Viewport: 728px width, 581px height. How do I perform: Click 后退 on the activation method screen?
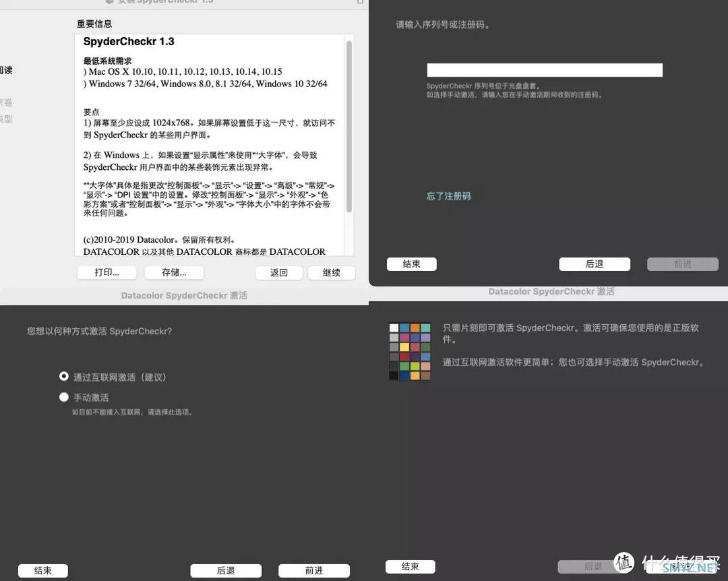[226, 570]
